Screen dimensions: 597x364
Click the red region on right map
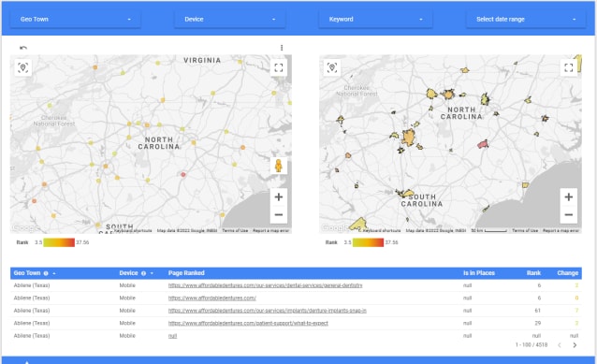pos(483,144)
